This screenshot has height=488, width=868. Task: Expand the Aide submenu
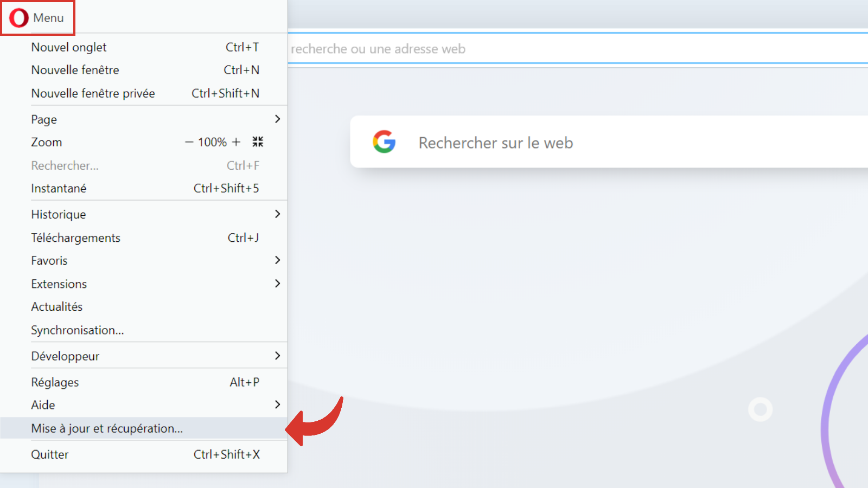coord(277,404)
